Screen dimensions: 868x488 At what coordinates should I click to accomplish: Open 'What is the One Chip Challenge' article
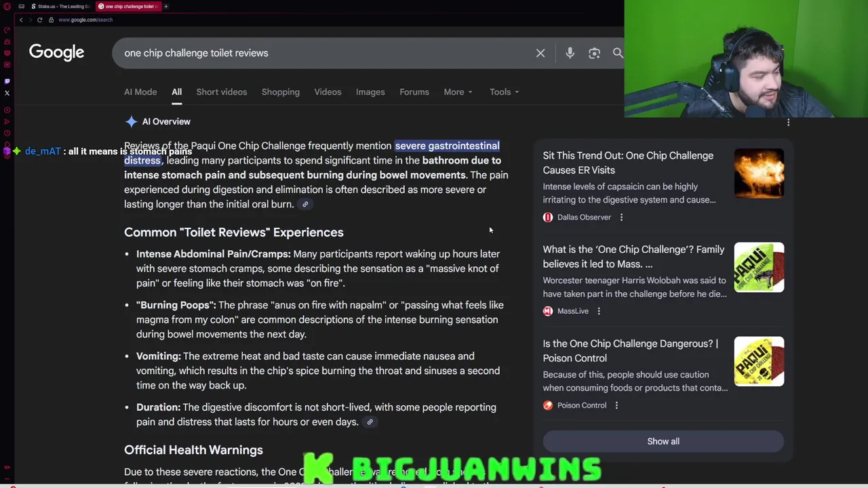(633, 257)
